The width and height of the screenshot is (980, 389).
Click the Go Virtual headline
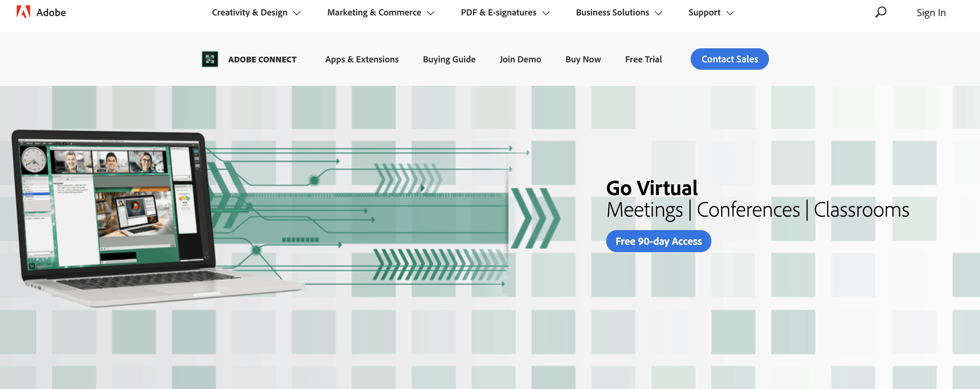[652, 188]
